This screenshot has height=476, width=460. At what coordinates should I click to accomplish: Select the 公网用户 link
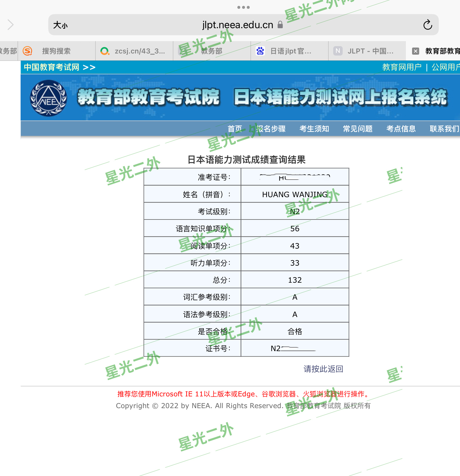coord(446,67)
